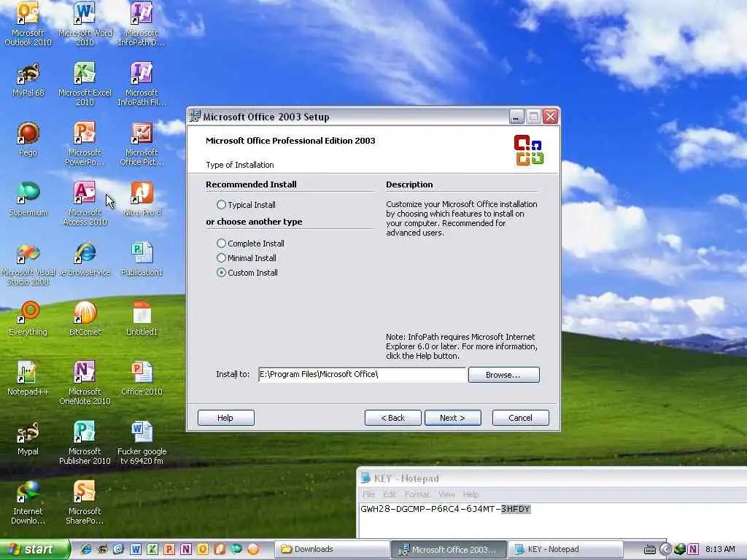Select Custom Install option
747x560 pixels.
(x=247, y=273)
